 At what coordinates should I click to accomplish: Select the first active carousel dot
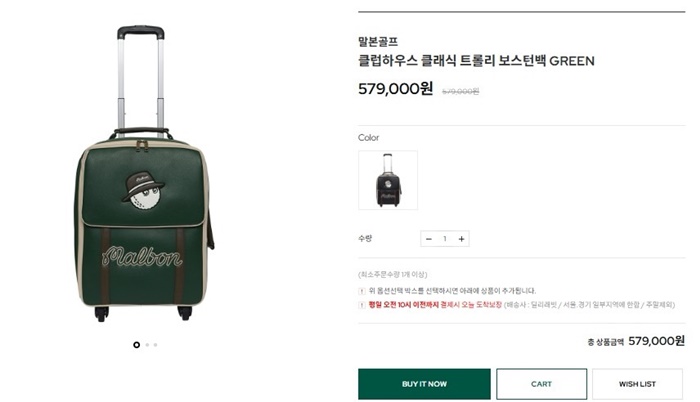coord(137,345)
